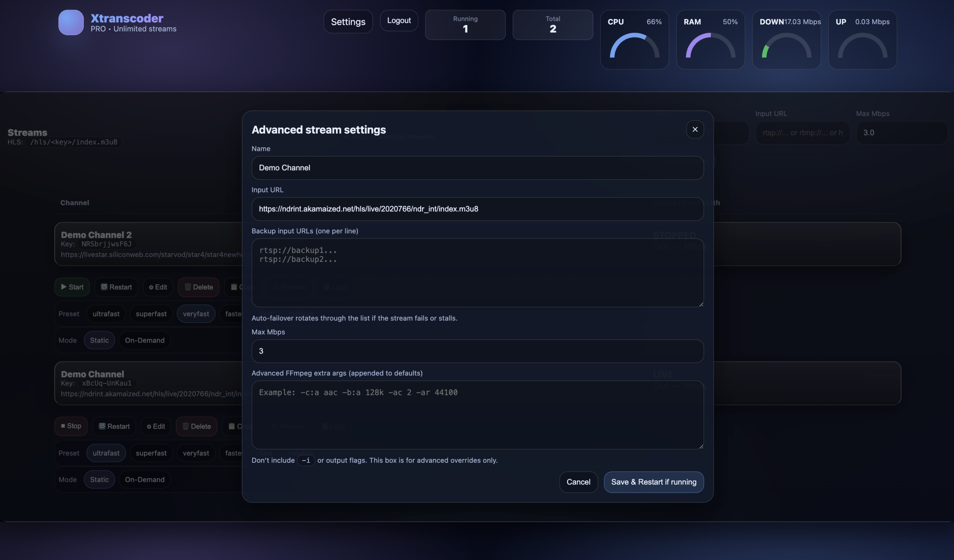Click the DOWN bandwidth gauge

(x=787, y=40)
